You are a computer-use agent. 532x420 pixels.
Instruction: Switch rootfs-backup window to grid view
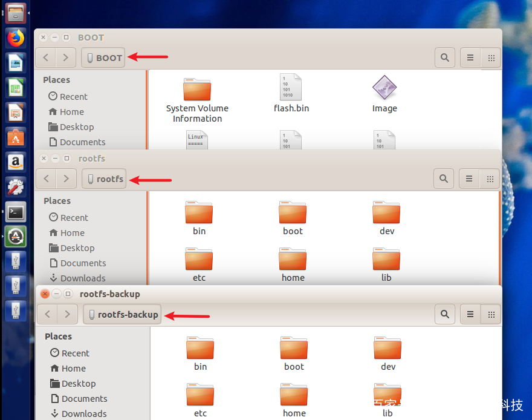491,315
